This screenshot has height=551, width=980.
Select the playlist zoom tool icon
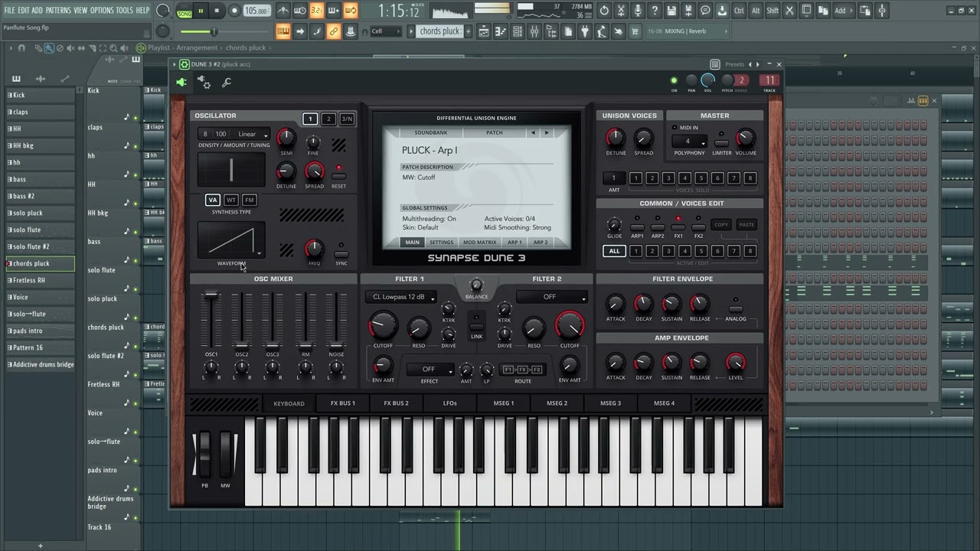(113, 47)
